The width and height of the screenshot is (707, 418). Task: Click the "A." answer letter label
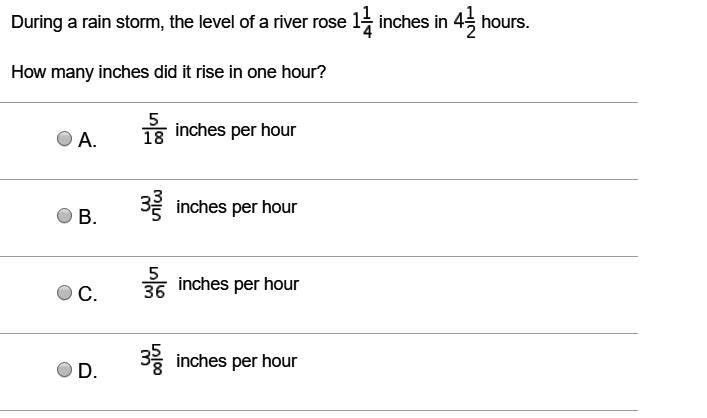click(88, 141)
